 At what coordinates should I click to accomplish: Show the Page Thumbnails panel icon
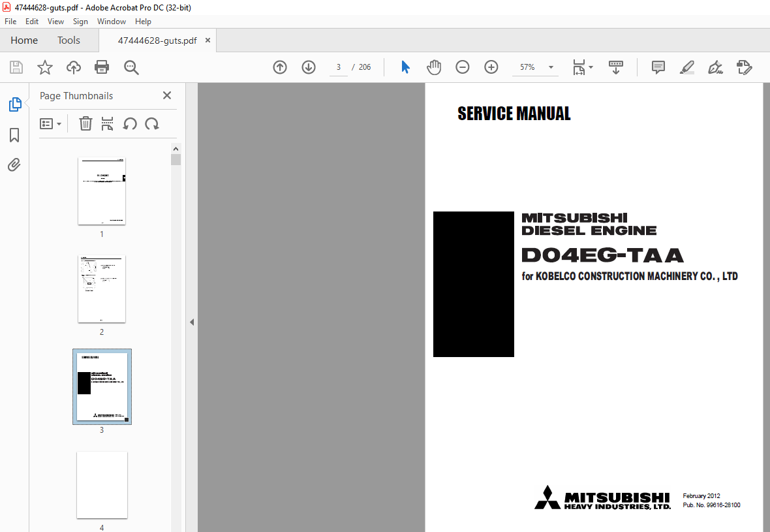[15, 104]
